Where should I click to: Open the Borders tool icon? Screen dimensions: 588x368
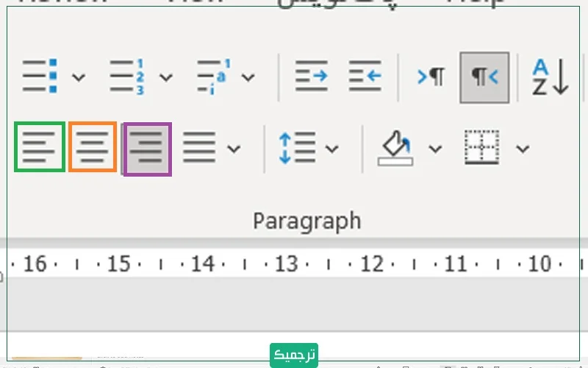(x=482, y=148)
